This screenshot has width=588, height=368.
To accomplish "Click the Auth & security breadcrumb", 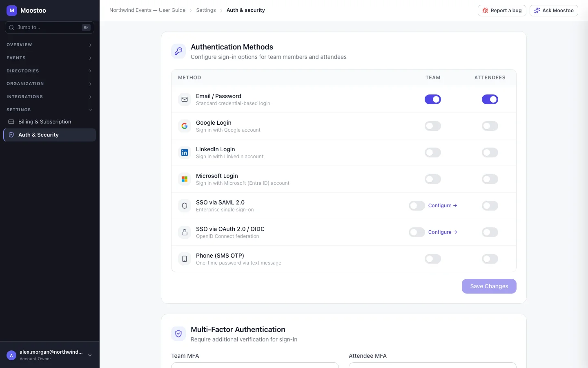I will pyautogui.click(x=246, y=10).
